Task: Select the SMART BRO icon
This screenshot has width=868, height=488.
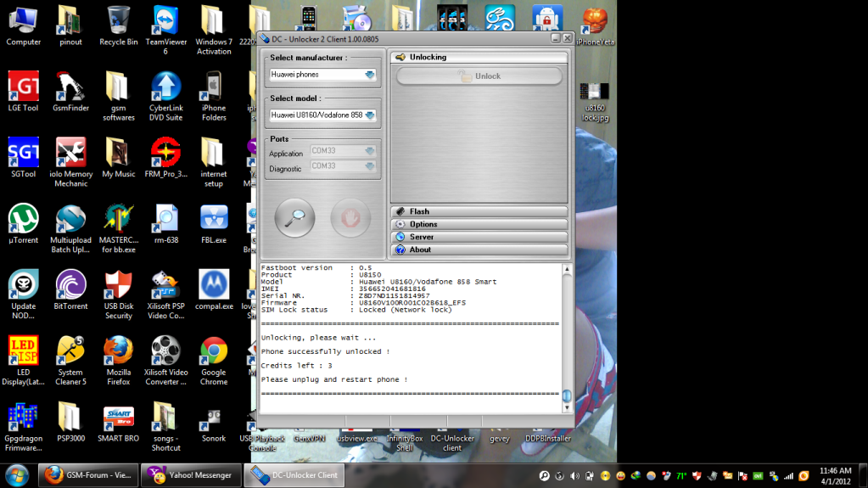Action: 119,422
